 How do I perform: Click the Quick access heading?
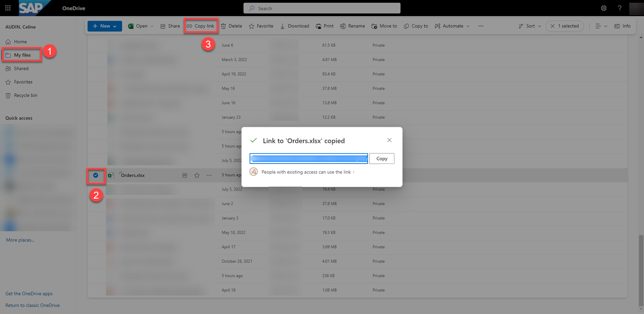tap(19, 118)
